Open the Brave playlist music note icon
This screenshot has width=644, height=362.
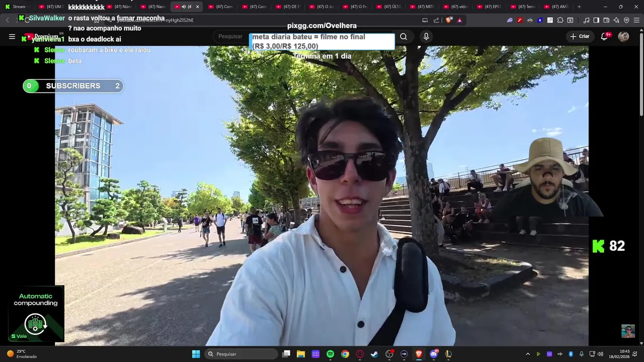coord(586,20)
